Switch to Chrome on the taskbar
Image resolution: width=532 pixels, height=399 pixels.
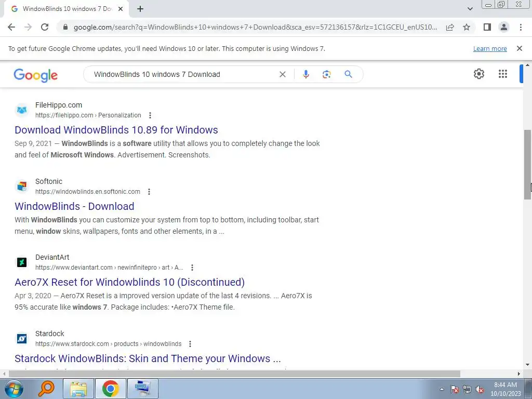click(111, 389)
